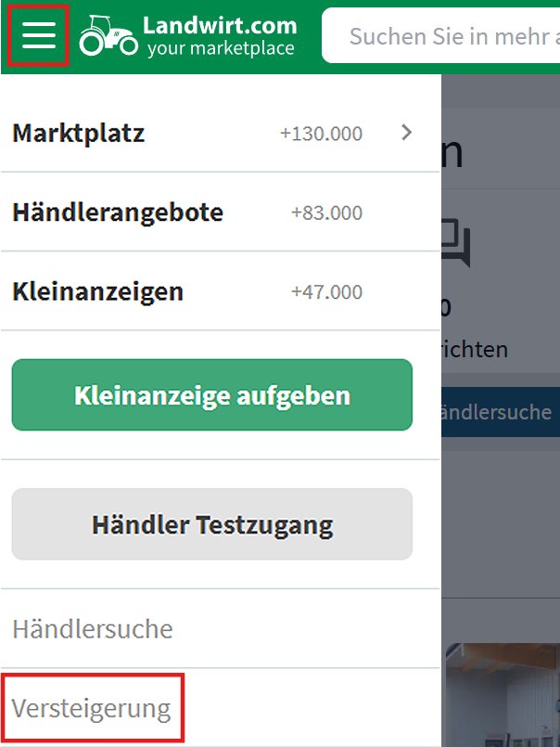The image size is (560, 747).
Task: Click the Kleinanzeige aufgeben button
Action: coord(213,394)
